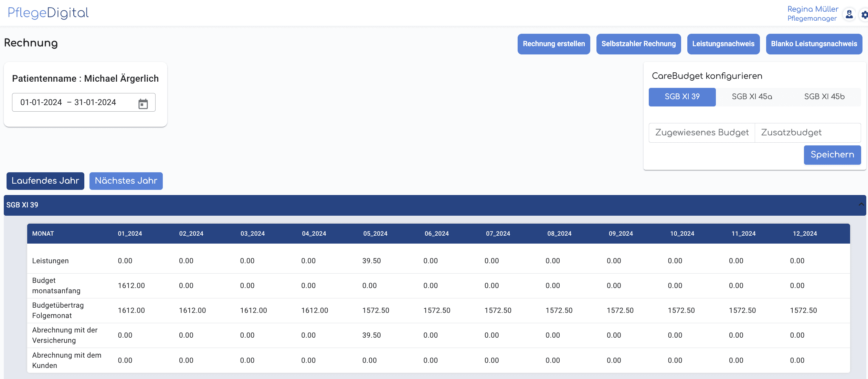Click the Regina Müller user name
868x379 pixels.
coord(813,9)
